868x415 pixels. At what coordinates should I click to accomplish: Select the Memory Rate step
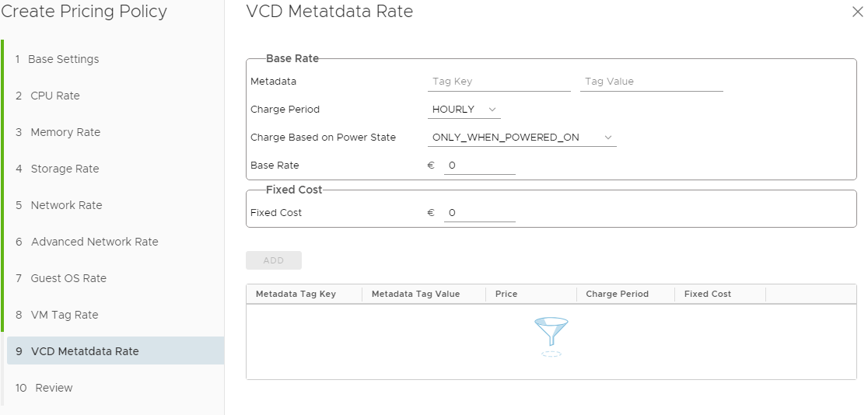[x=65, y=132]
